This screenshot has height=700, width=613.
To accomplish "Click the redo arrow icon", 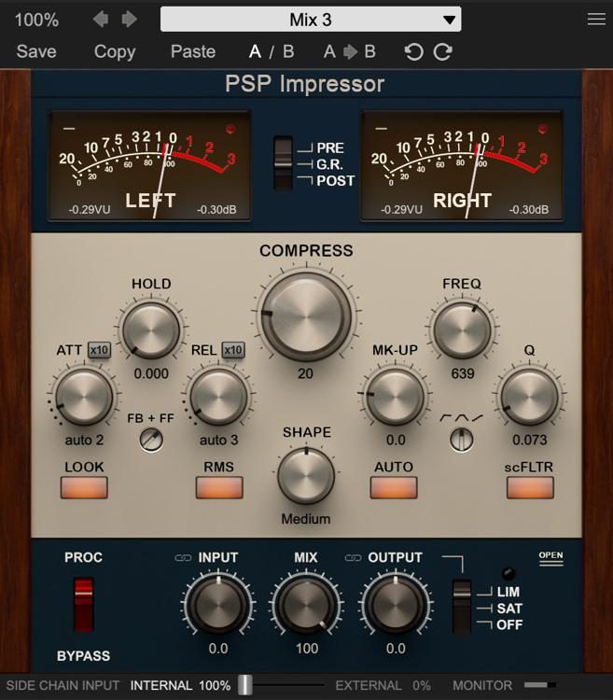I will point(443,52).
